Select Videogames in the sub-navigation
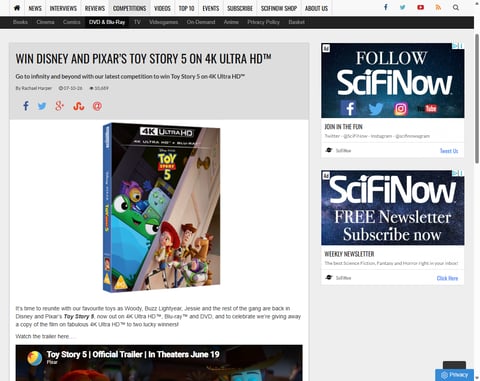The image size is (480, 381). tap(163, 22)
